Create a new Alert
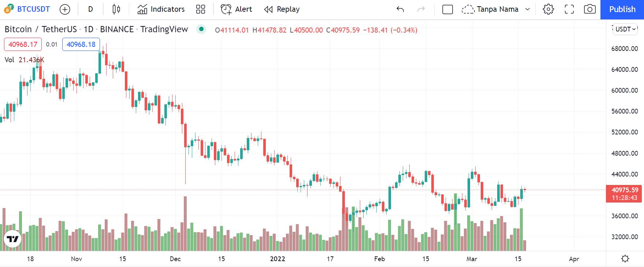Screen dimensions: 644x267 click(236, 9)
